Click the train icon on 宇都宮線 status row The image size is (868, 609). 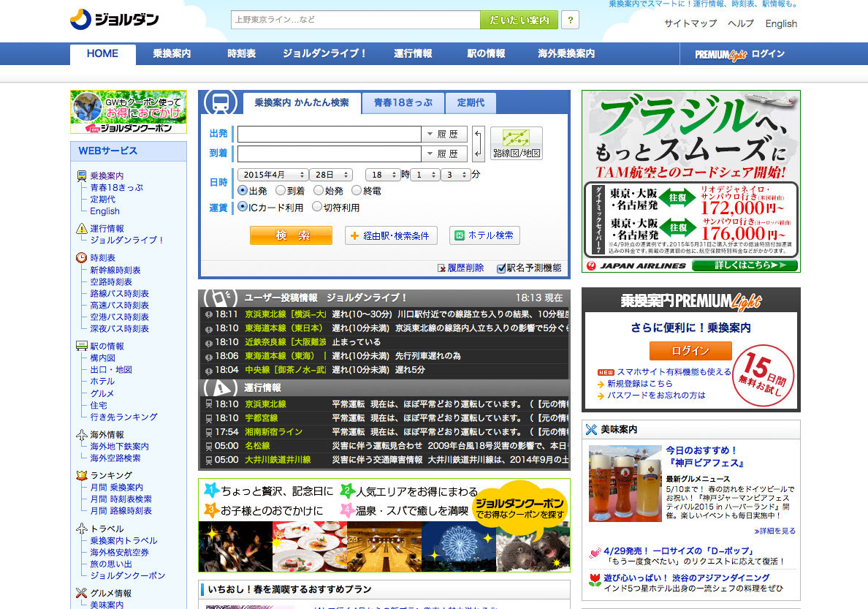pos(209,418)
